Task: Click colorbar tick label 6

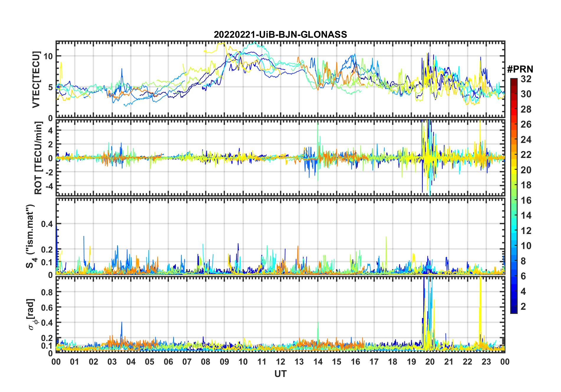Action: click(523, 276)
